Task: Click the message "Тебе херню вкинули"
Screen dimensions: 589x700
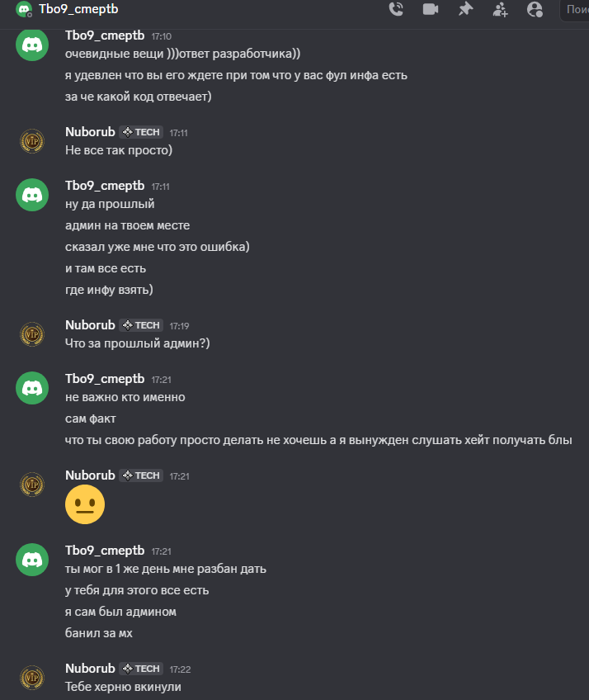Action: pyautogui.click(x=122, y=687)
